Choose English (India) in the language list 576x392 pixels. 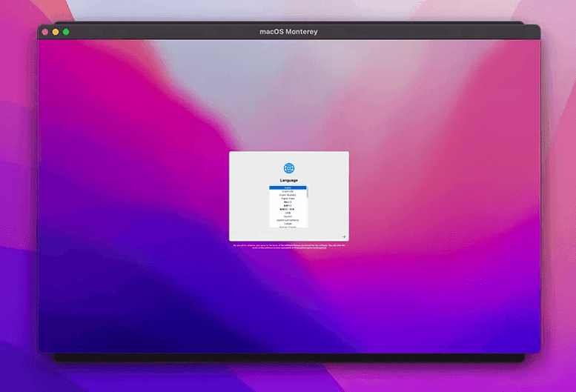point(288,199)
